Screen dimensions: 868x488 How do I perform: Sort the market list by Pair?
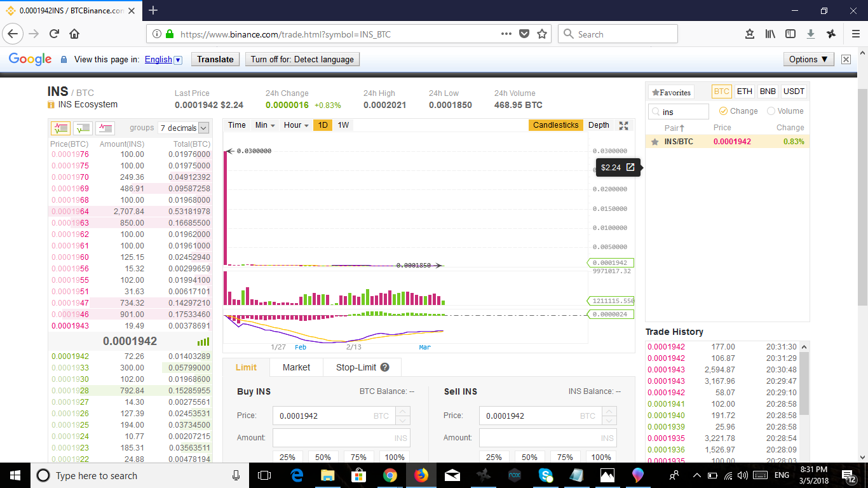coord(674,128)
